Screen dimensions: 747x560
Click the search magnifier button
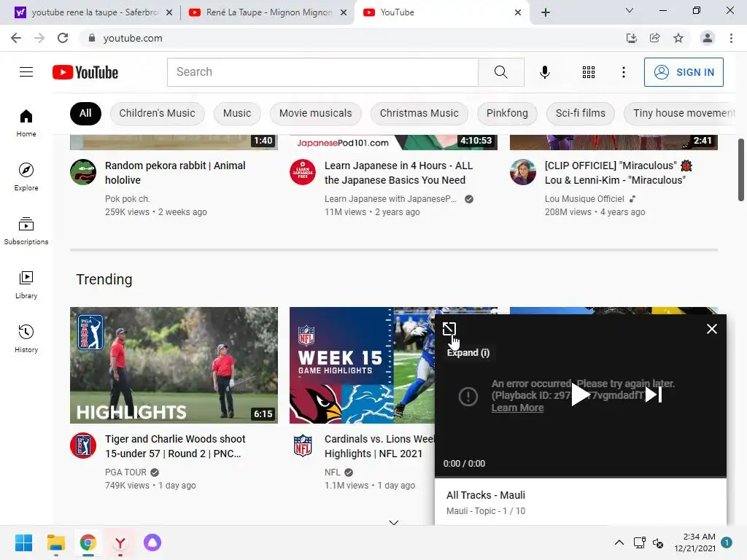tap(500, 72)
